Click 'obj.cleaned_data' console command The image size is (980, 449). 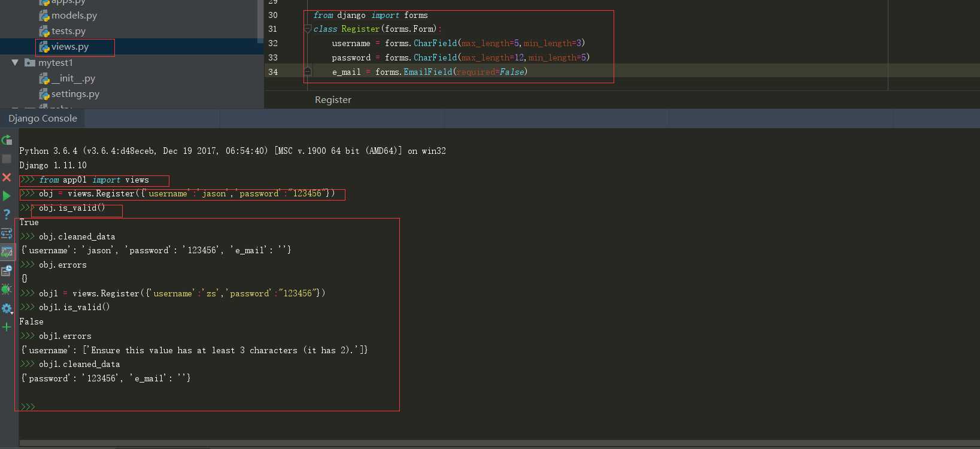[x=77, y=236]
